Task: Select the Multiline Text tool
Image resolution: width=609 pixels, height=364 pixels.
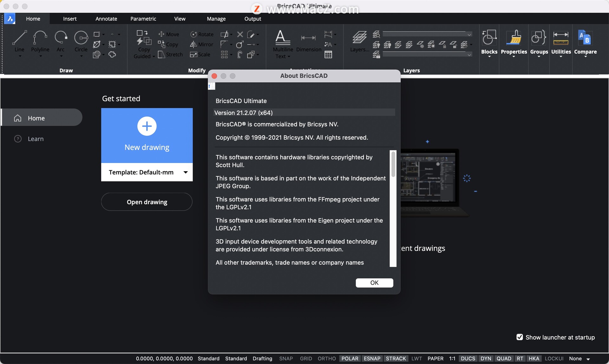Action: (283, 44)
